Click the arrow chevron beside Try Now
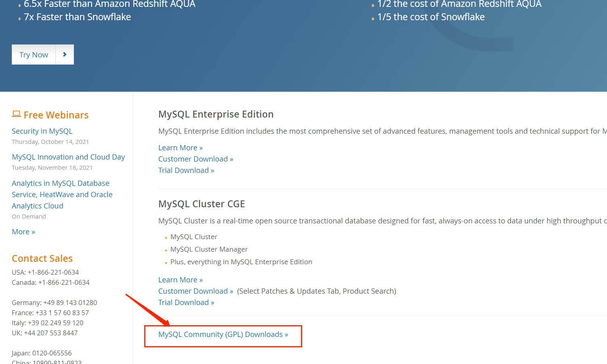Screen dimensions: 607x364 coord(65,55)
